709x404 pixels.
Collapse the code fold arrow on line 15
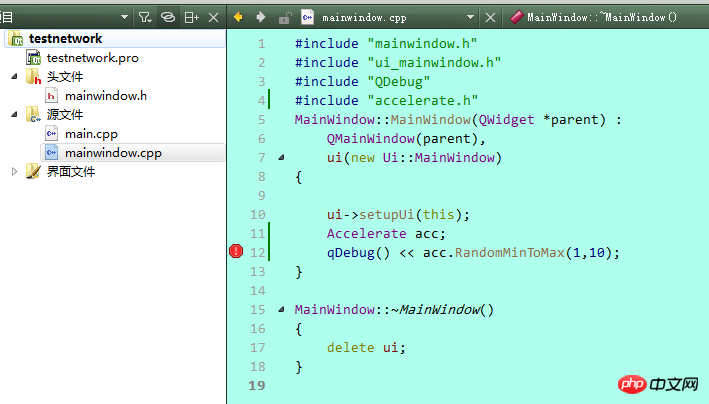point(281,309)
